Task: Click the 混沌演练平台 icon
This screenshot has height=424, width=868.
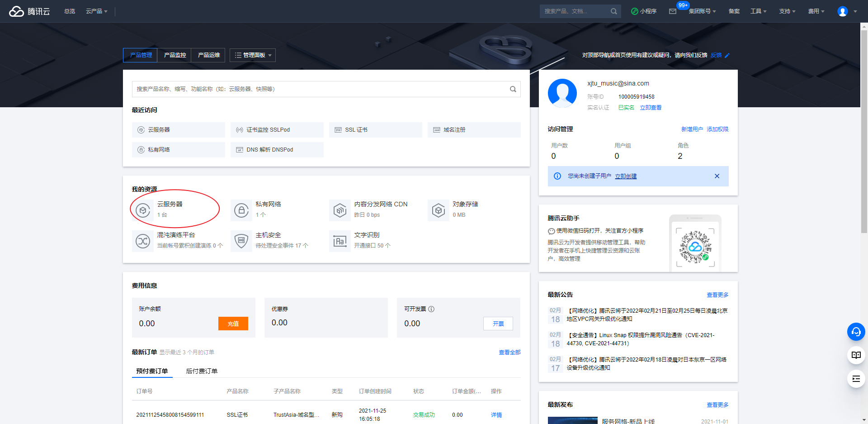Action: 143,241
